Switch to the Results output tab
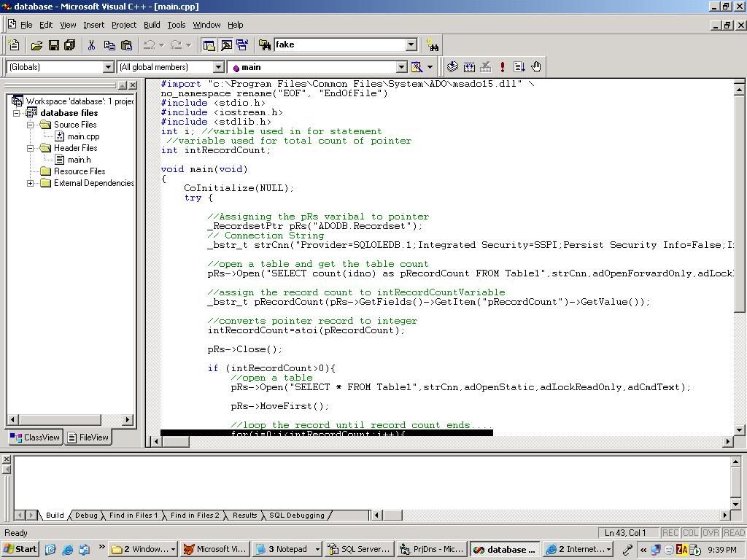The image size is (747, 560). pos(245,516)
